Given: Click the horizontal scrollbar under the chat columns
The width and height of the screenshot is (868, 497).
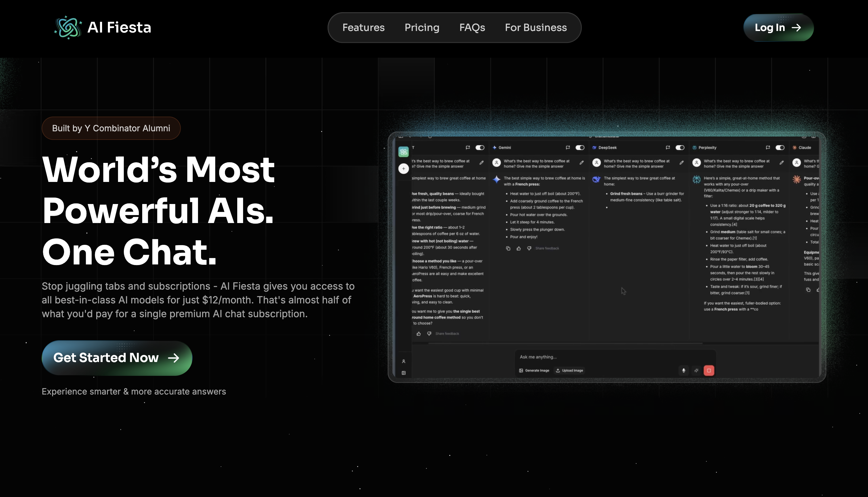Looking at the screenshot, I should tap(565, 343).
